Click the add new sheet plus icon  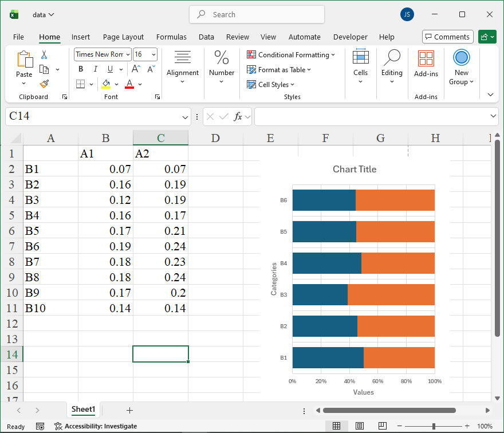(129, 410)
